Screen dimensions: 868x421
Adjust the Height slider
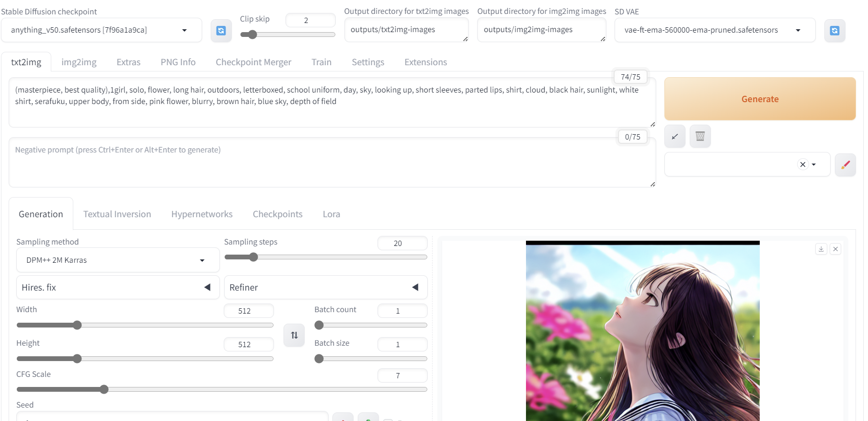tap(145, 359)
